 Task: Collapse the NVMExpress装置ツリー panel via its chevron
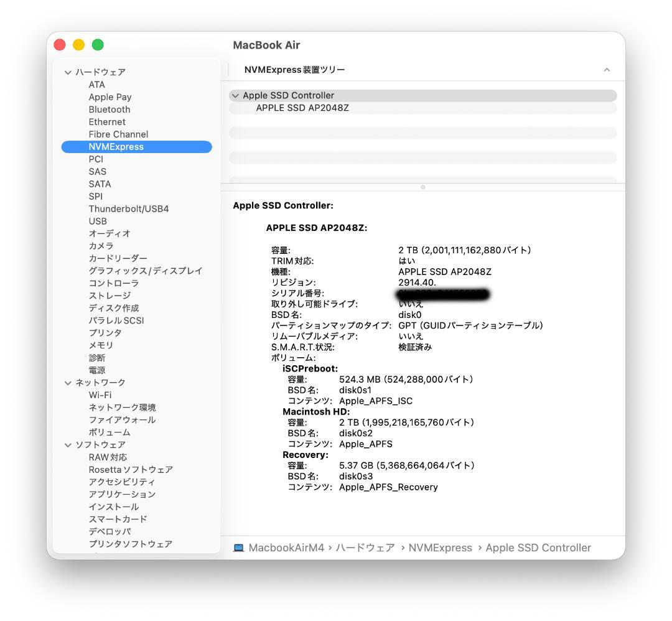[x=607, y=70]
